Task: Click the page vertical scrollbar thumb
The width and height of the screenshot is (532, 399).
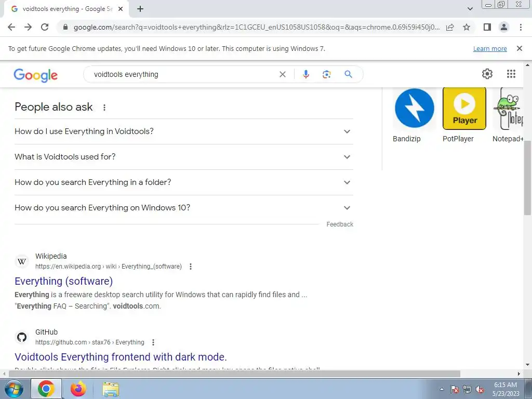Action: (527, 178)
